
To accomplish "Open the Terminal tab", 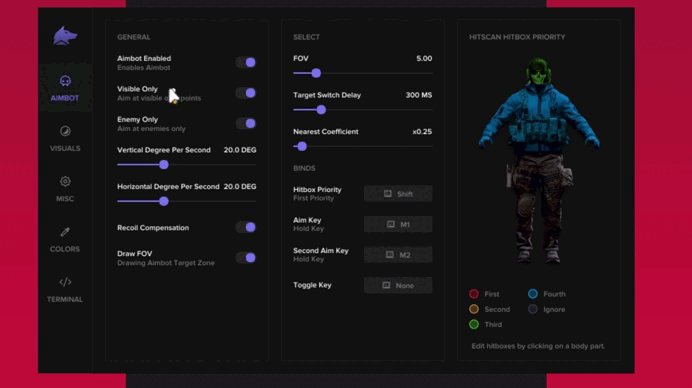I will pyautogui.click(x=65, y=290).
